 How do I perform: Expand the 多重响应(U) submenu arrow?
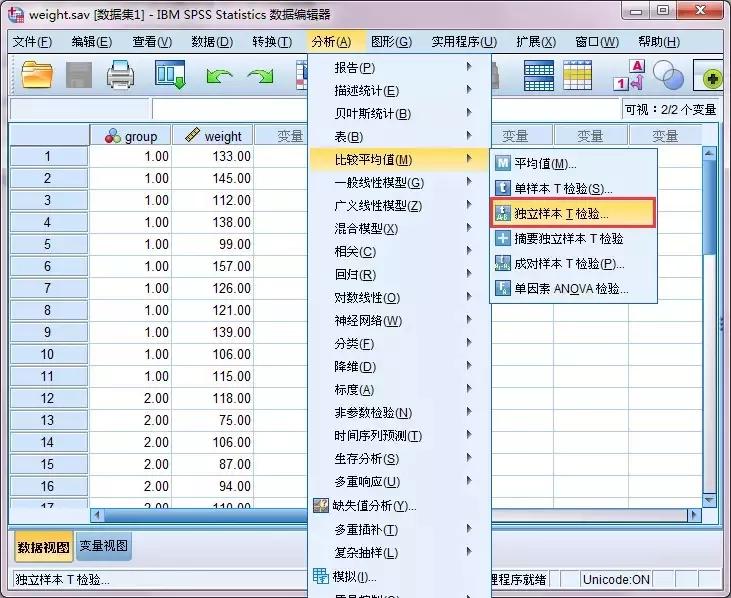coord(469,481)
